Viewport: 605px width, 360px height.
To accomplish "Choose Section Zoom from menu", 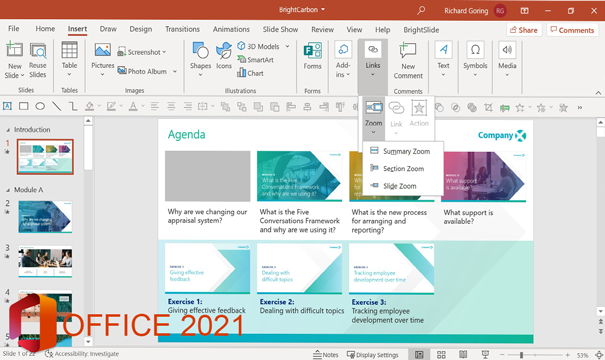I will (x=403, y=169).
